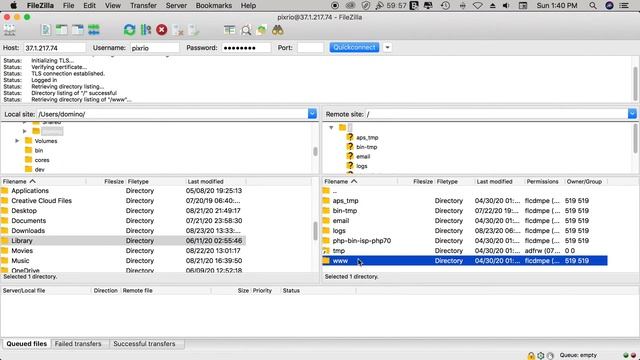Open the Bookmarks menu
Viewport: 640px width, 360px height.
point(213,5)
